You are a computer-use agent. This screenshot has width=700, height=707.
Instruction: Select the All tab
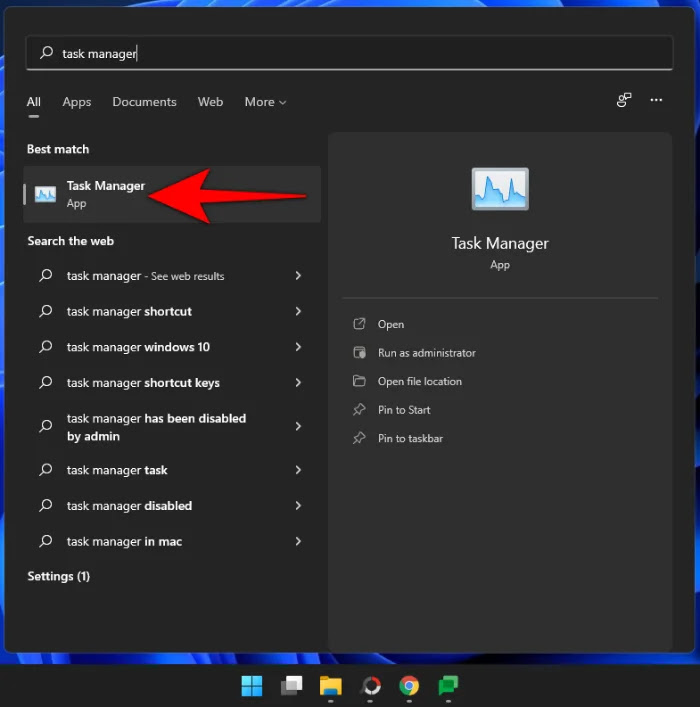coord(33,102)
